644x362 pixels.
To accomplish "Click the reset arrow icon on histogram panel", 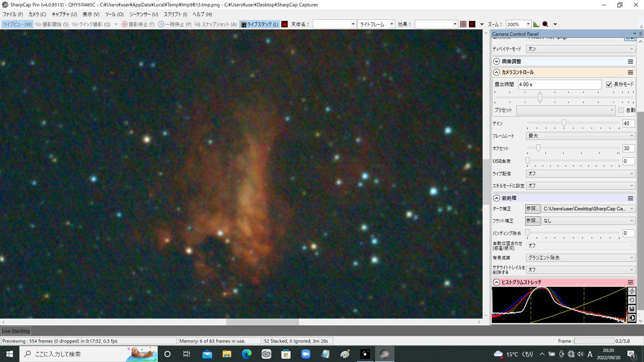I will coord(632,299).
